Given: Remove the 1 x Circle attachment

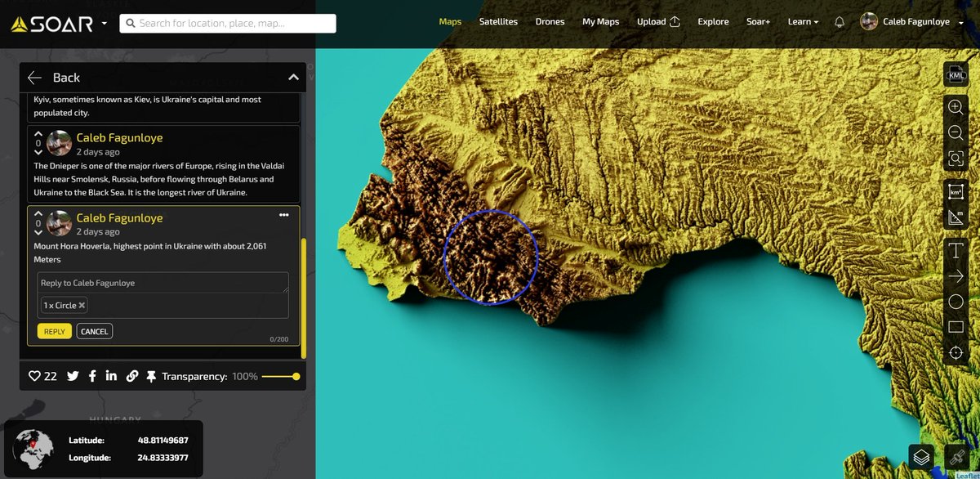Looking at the screenshot, I should tap(82, 306).
